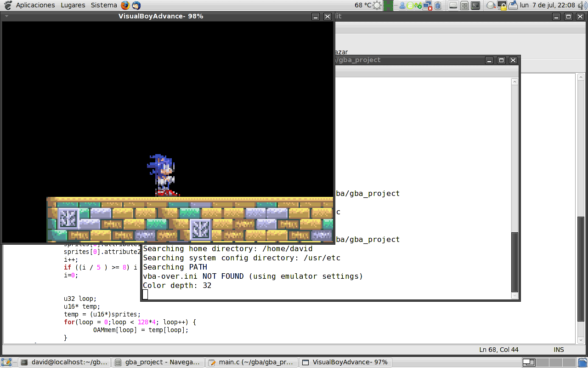Click 'Searching PATH' terminal line
This screenshot has height=368, width=588.
click(175, 267)
